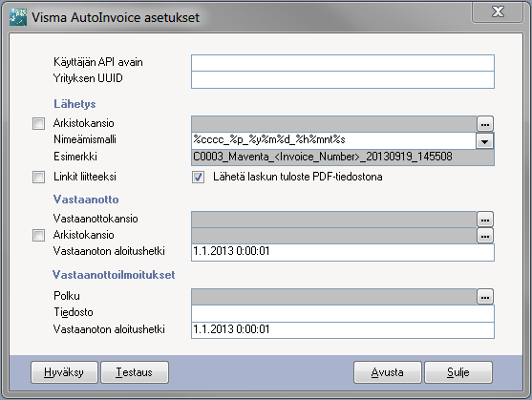Click the Polku label
The image size is (532, 400).
tap(67, 296)
